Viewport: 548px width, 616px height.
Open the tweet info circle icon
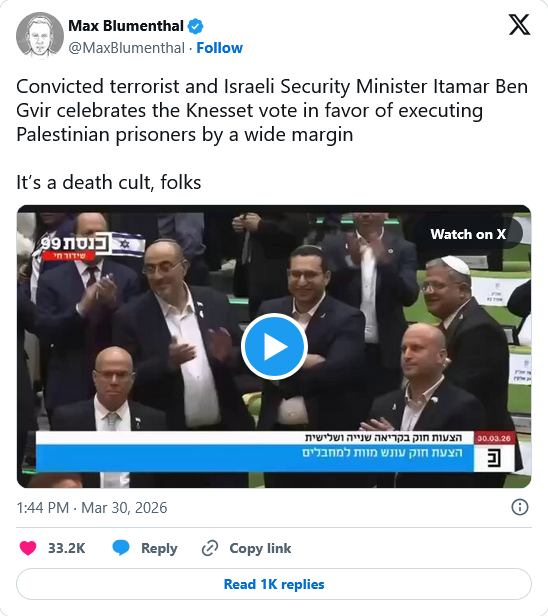coord(519,507)
